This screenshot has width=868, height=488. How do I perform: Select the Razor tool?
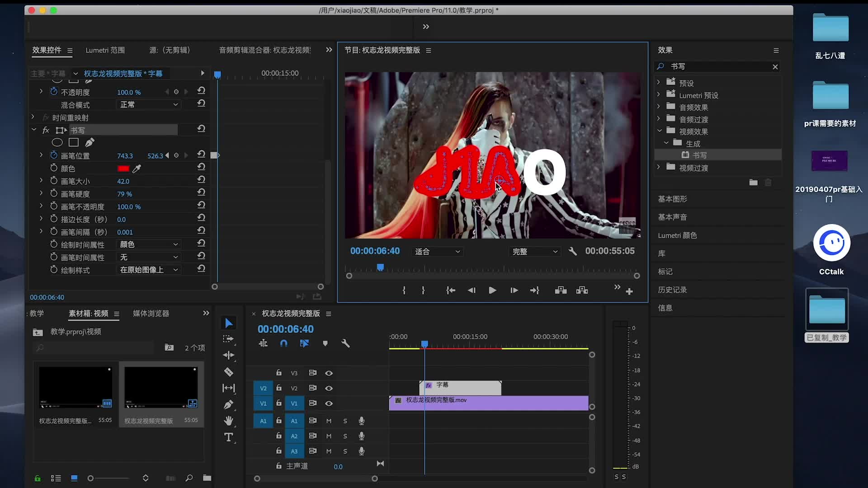click(x=229, y=372)
